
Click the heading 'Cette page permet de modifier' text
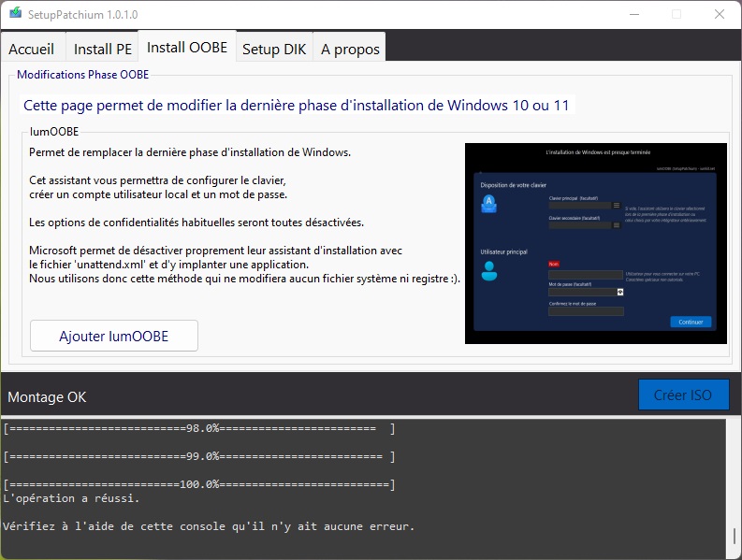(297, 105)
